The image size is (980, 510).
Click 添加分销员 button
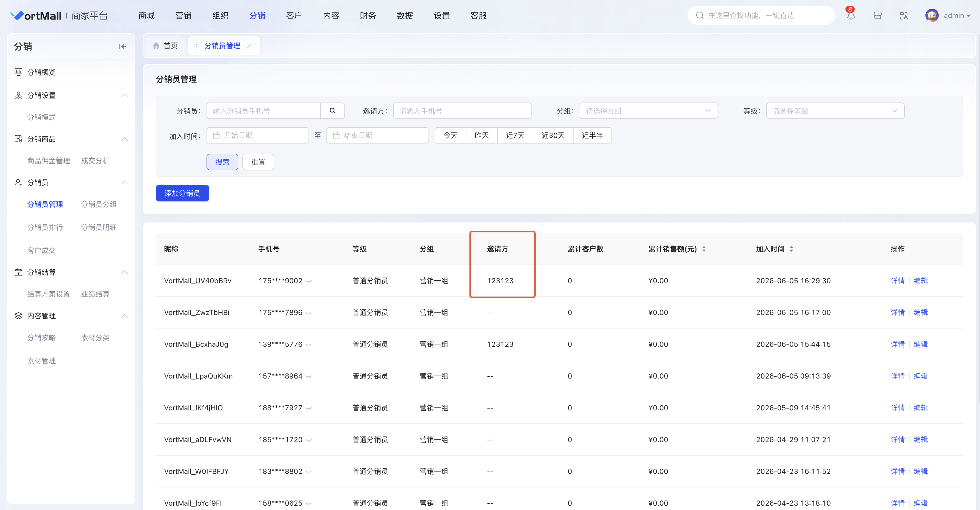[x=182, y=193]
